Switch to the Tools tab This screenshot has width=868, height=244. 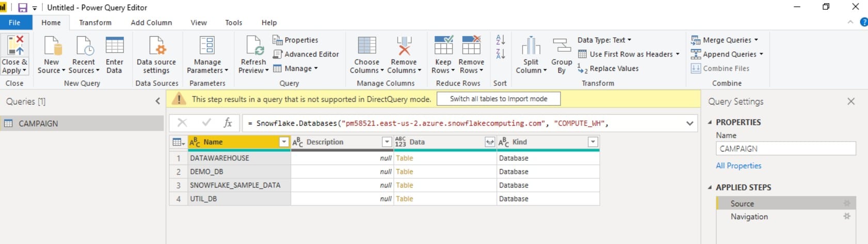tap(233, 22)
